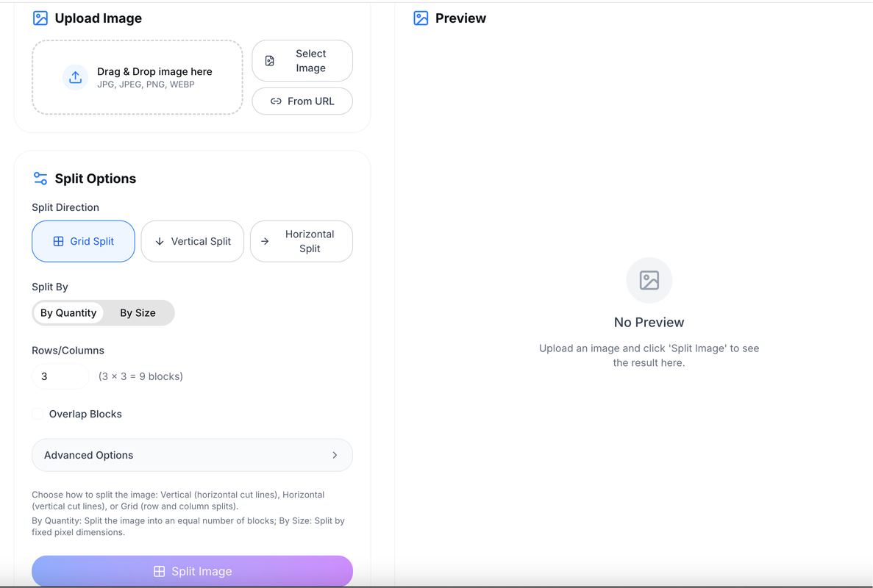
Task: Click the upload arrow icon in drop zone
Action: click(75, 77)
